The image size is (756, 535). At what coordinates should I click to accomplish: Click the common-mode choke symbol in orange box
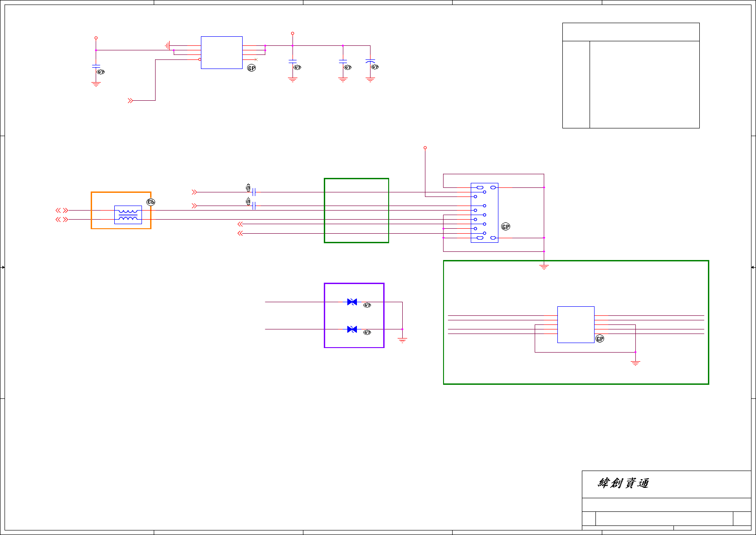point(128,215)
